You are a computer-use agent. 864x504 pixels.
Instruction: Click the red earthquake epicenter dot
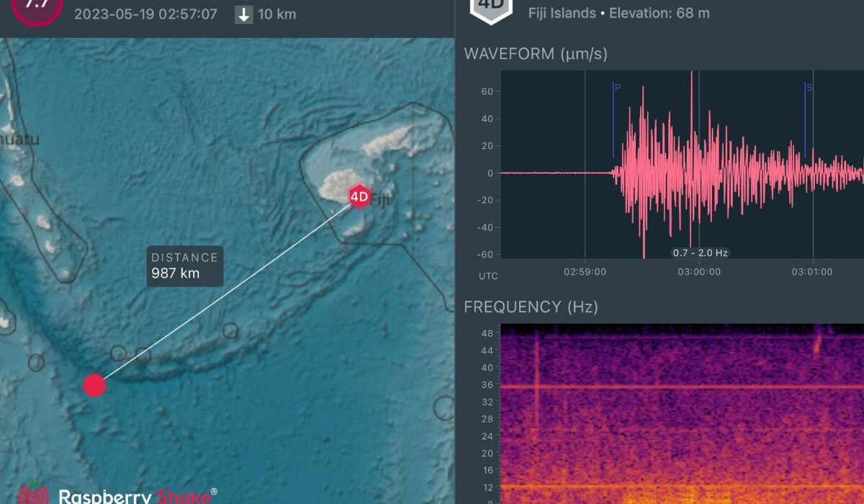point(94,385)
